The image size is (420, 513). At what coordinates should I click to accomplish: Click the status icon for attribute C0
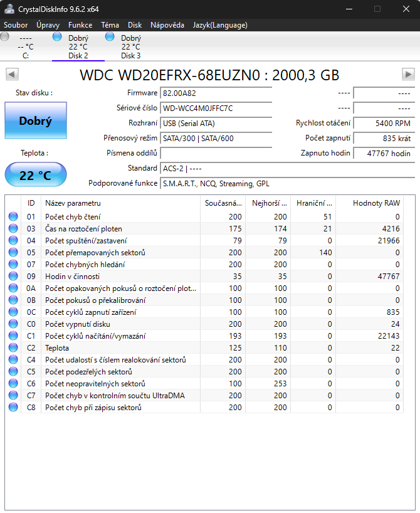[13, 324]
